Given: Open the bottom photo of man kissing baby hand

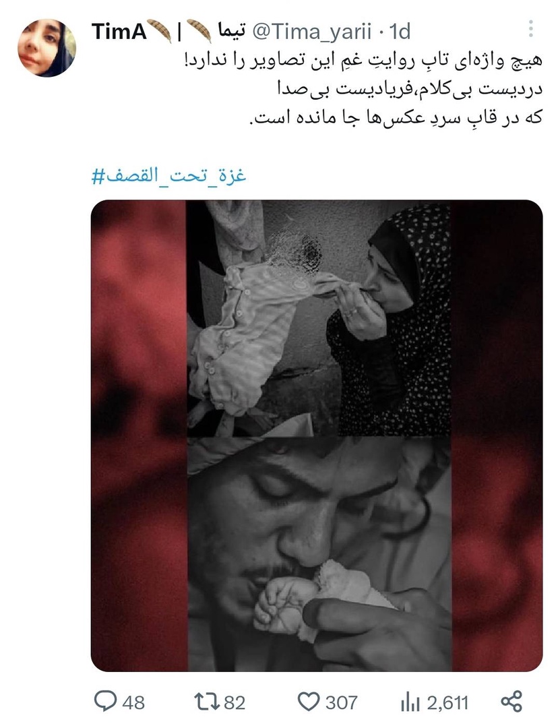Looking at the screenshot, I should [319, 554].
